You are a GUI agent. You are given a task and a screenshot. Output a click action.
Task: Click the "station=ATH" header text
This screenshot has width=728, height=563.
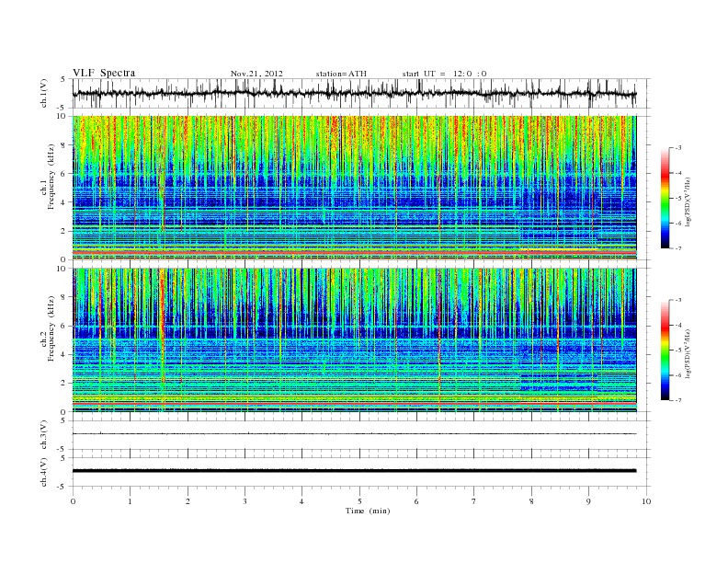point(341,74)
